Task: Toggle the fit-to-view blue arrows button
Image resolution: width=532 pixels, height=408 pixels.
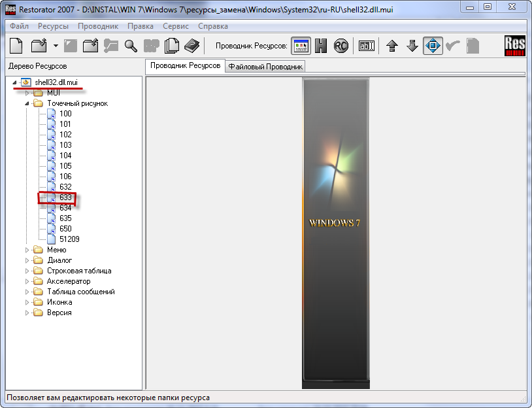Action: 433,46
